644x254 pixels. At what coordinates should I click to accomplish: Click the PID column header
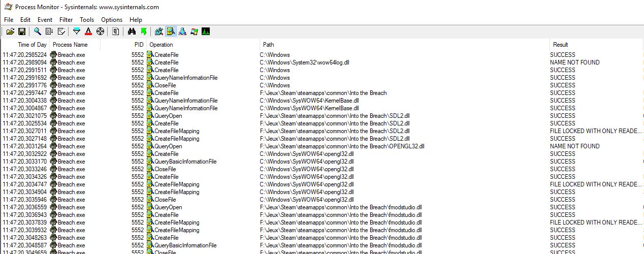pos(123,45)
